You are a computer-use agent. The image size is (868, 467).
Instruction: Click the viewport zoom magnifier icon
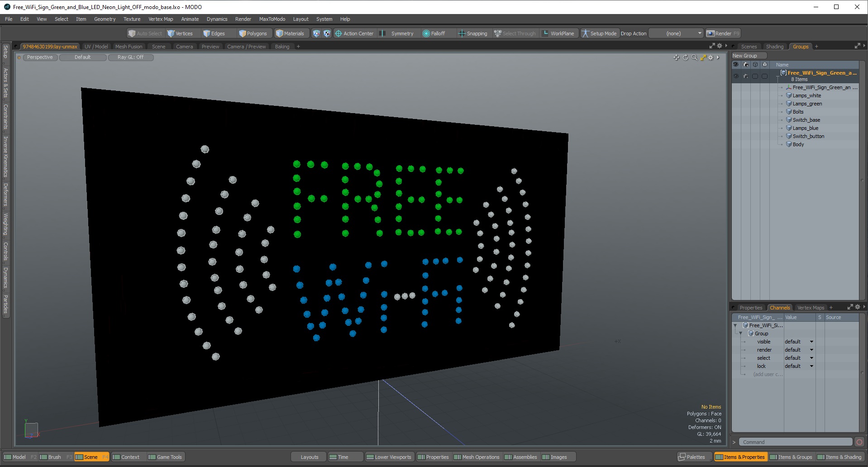694,57
